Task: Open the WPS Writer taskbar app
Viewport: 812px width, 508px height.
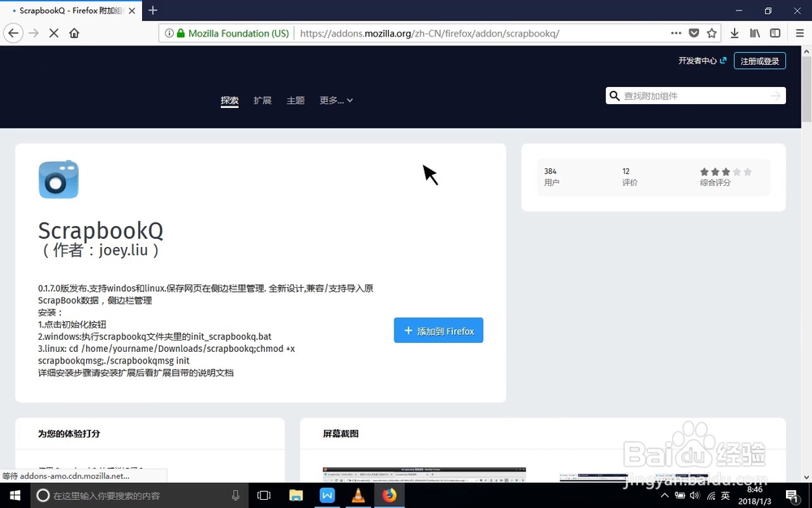Action: coord(326,496)
